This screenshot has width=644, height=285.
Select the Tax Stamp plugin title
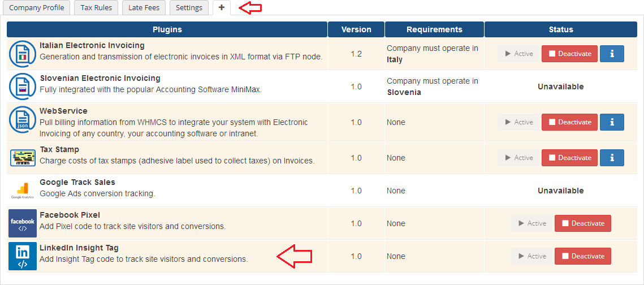click(59, 149)
